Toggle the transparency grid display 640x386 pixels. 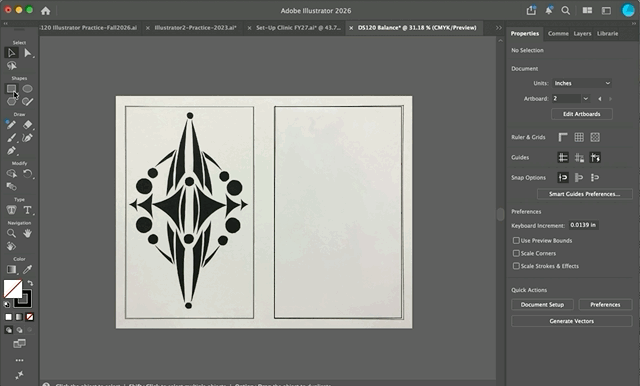[x=595, y=137]
